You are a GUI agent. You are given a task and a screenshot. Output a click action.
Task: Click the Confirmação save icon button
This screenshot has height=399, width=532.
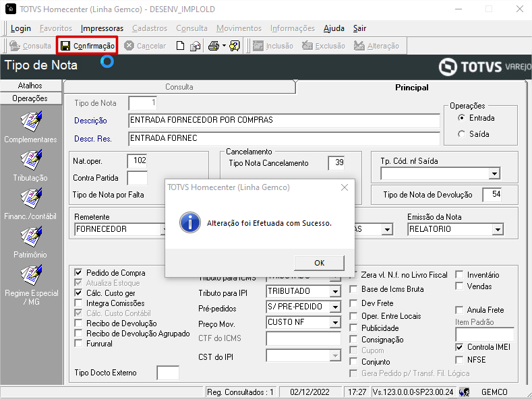pyautogui.click(x=87, y=46)
